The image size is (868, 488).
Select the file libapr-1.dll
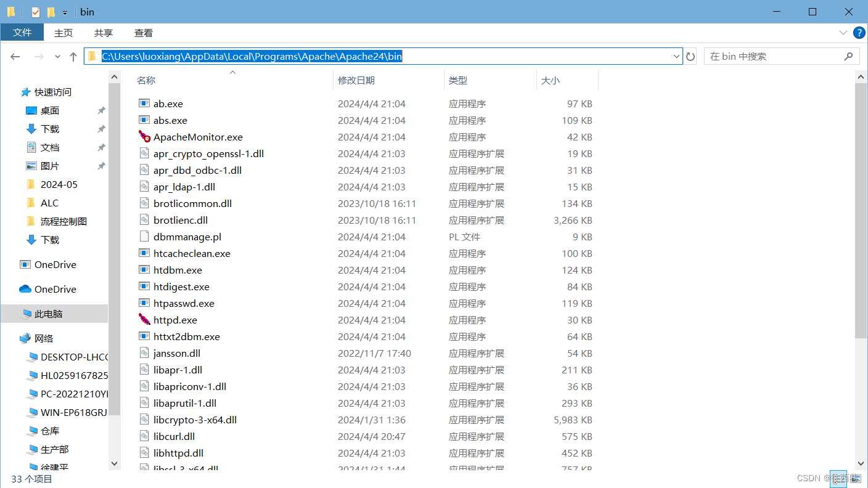coord(178,370)
